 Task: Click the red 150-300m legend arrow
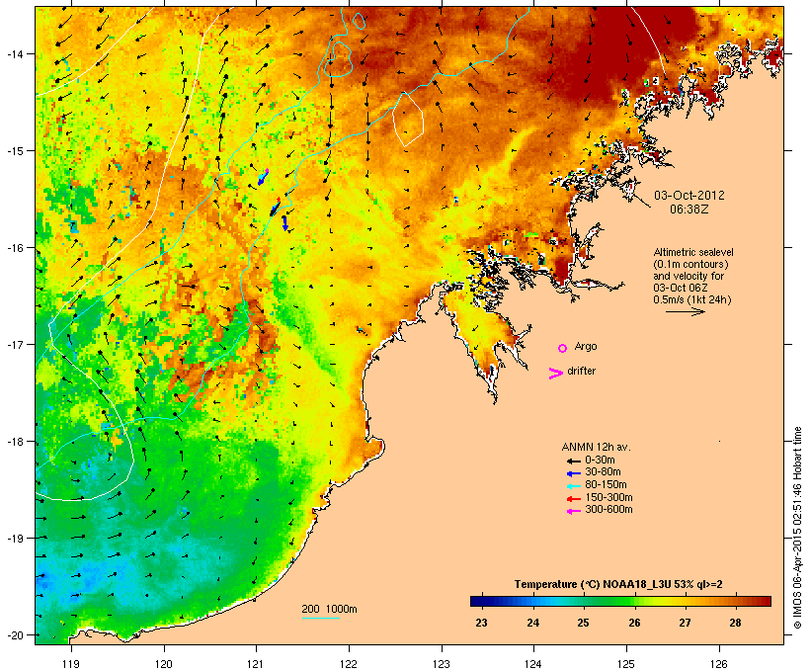click(x=573, y=498)
